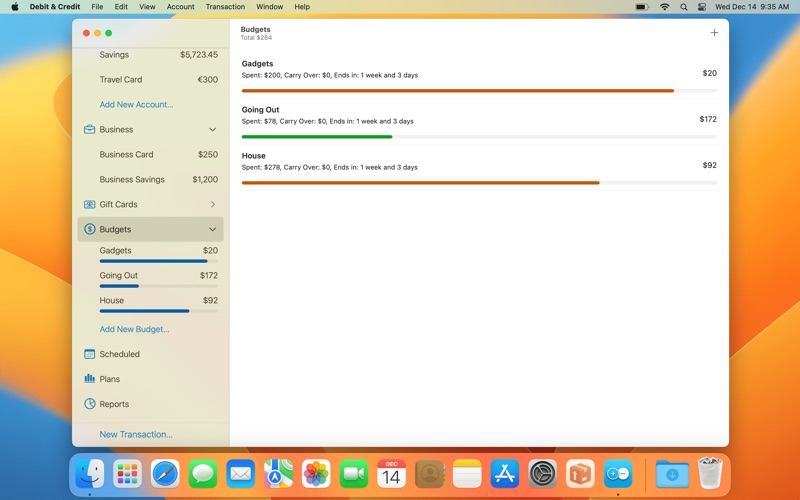Click 'Total $284' subtitle

[x=256, y=38]
